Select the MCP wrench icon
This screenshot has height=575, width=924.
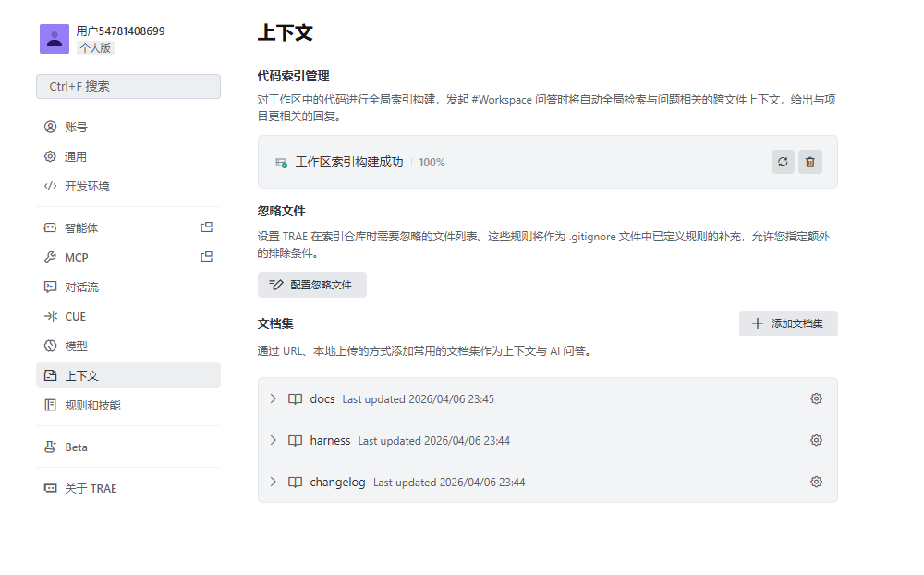pyautogui.click(x=50, y=257)
